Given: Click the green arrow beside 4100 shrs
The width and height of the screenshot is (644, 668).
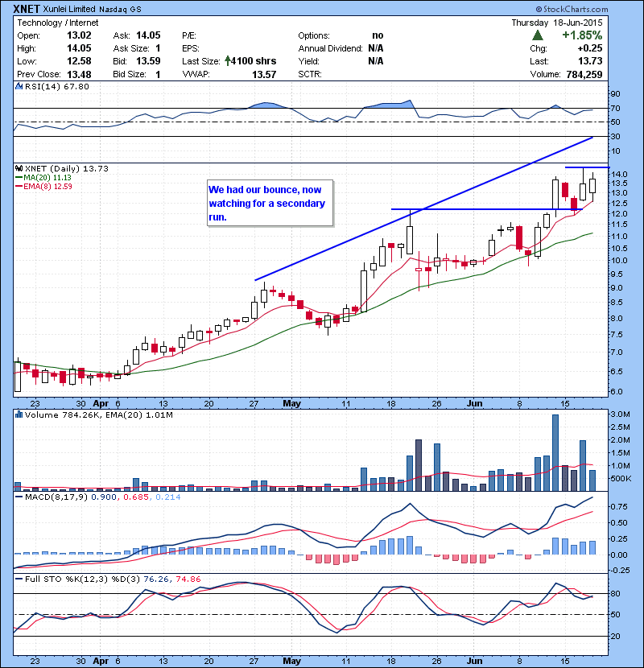Looking at the screenshot, I should (x=228, y=61).
